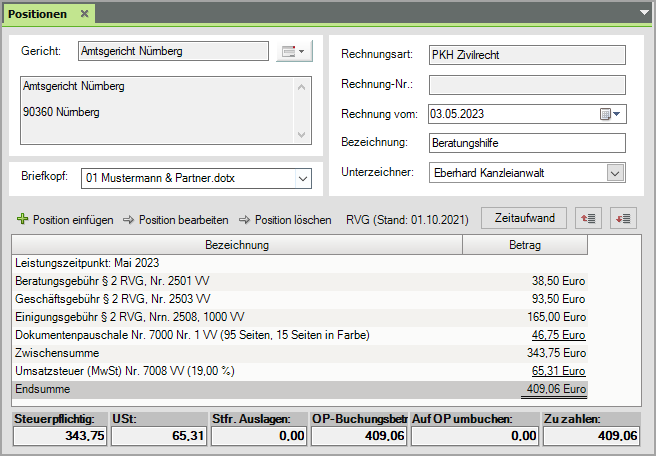This screenshot has width=656, height=456.
Task: Open the Gericht selection card button
Action: (x=294, y=51)
